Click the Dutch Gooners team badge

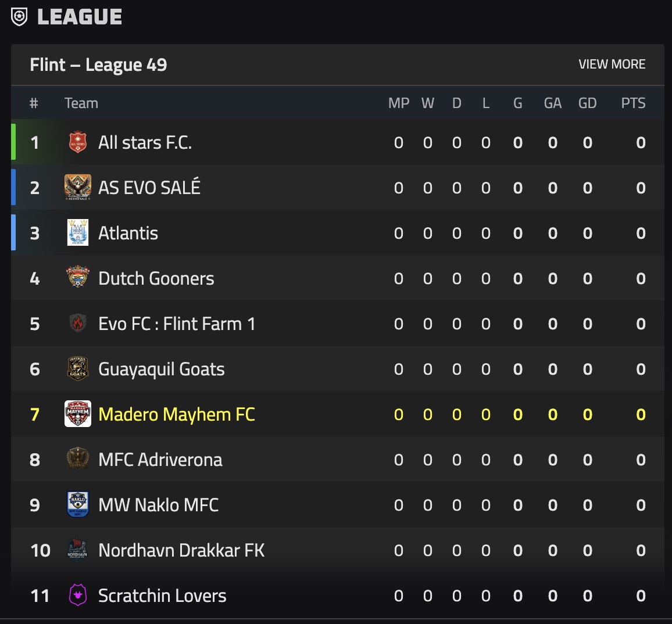[x=78, y=278]
